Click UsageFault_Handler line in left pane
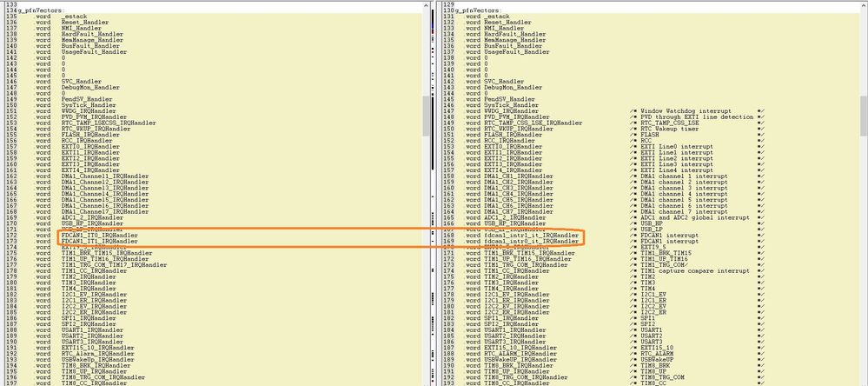 click(x=94, y=52)
